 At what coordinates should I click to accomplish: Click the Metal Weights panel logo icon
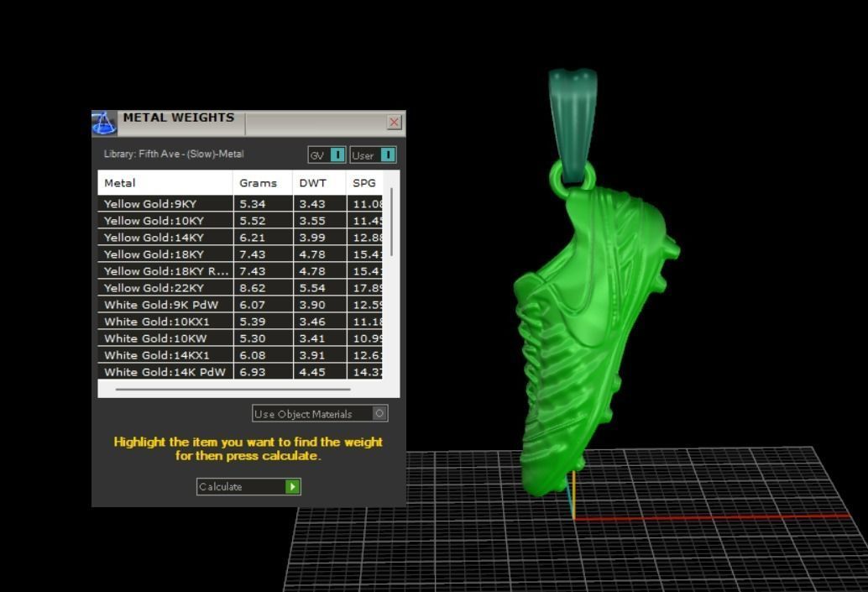(104, 123)
